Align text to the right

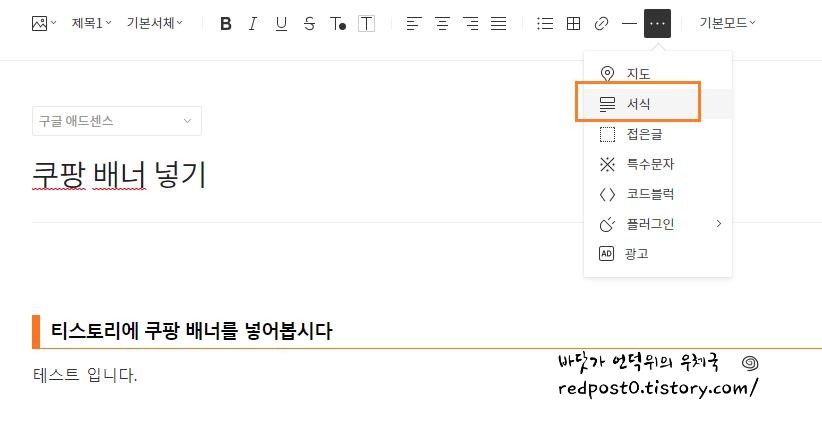click(x=471, y=24)
